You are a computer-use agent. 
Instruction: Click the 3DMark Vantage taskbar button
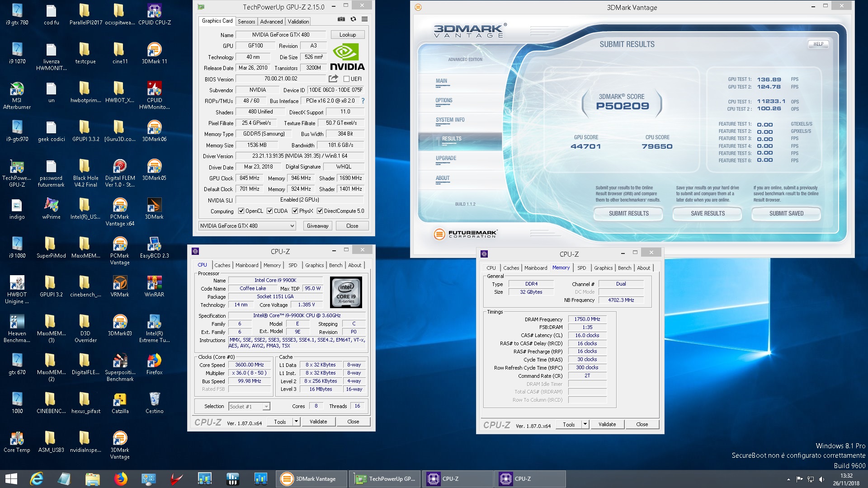tap(312, 479)
